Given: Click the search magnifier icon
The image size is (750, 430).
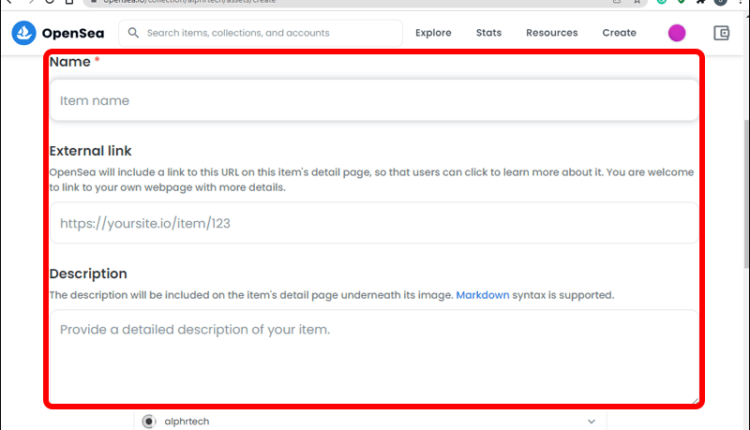Looking at the screenshot, I should click(133, 33).
